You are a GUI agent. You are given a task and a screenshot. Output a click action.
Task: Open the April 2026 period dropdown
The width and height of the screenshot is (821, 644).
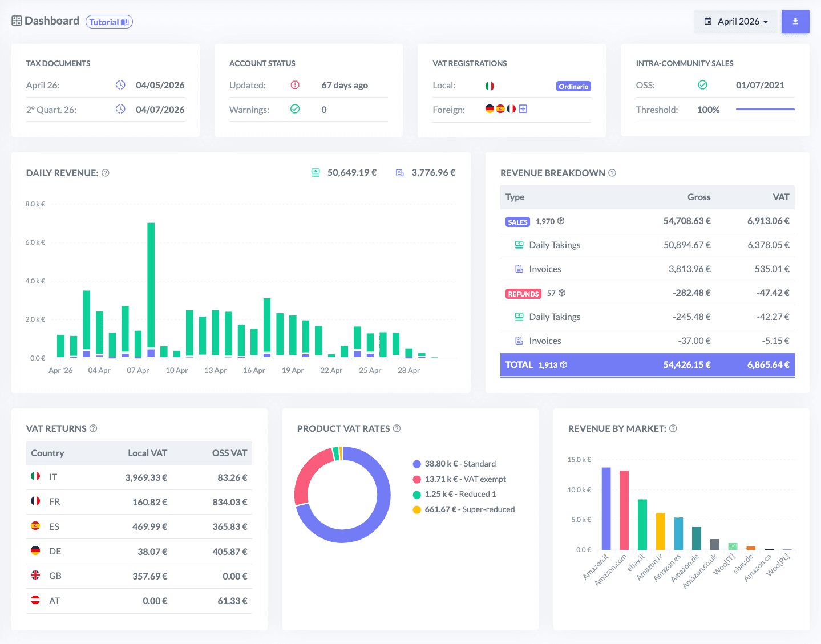(x=735, y=21)
